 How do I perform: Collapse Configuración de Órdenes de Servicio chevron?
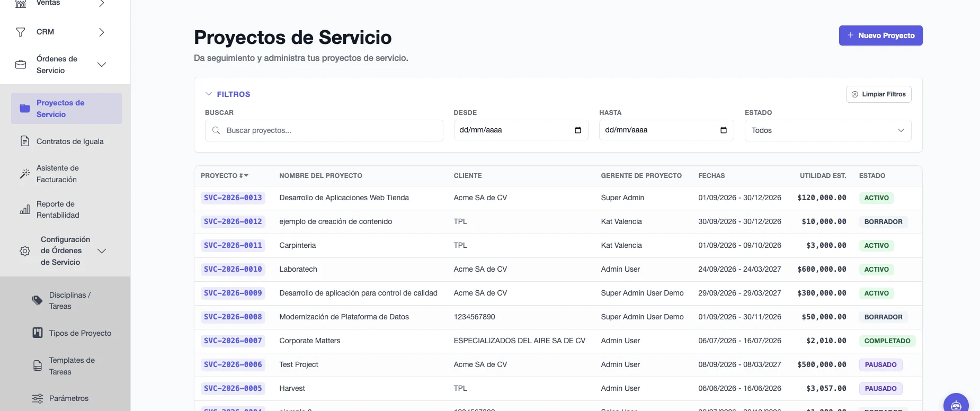102,251
